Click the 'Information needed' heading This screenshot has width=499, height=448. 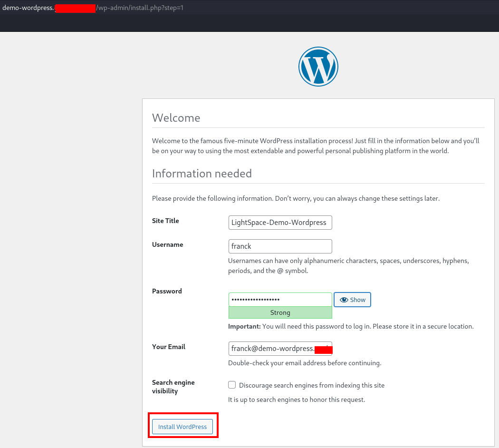[x=202, y=174]
